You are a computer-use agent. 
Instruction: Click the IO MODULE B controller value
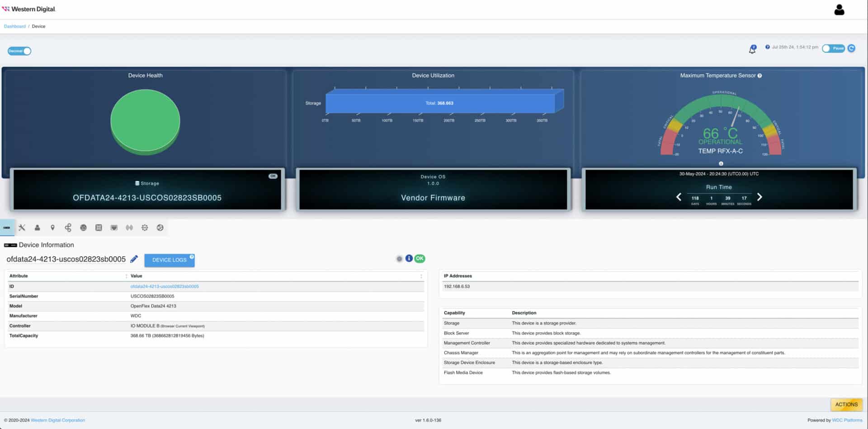tap(167, 326)
